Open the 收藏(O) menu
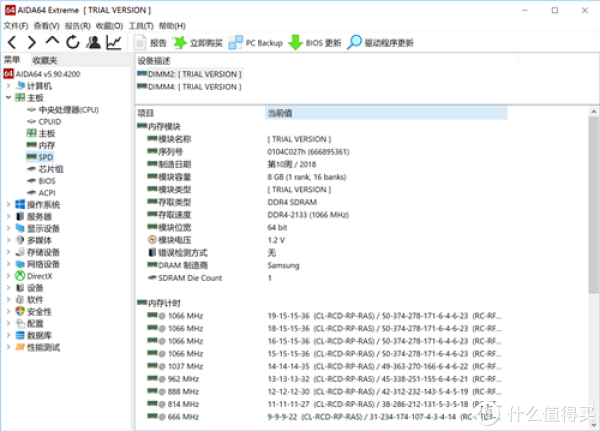The image size is (600, 431). point(109,26)
